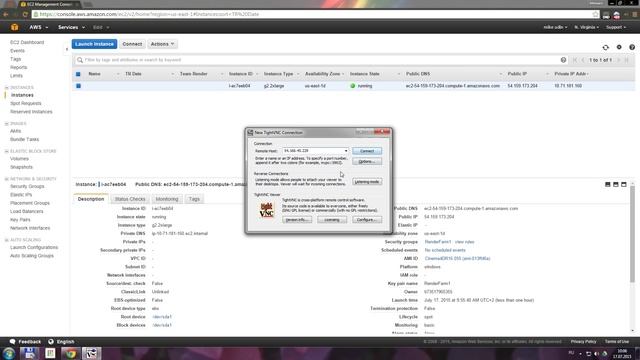Click the red extension icon in browser toolbar
Viewport: 640px width, 360px height.
tap(617, 15)
